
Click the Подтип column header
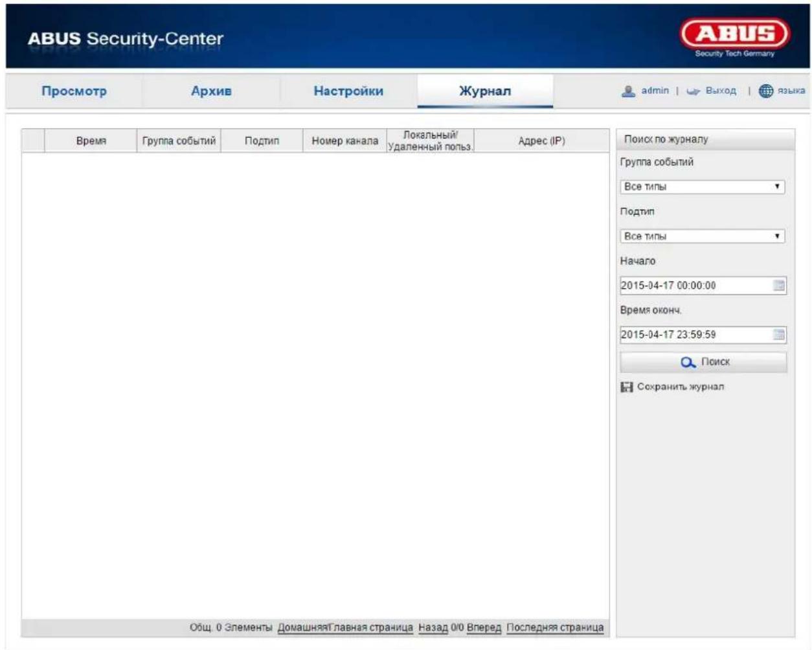coord(262,140)
